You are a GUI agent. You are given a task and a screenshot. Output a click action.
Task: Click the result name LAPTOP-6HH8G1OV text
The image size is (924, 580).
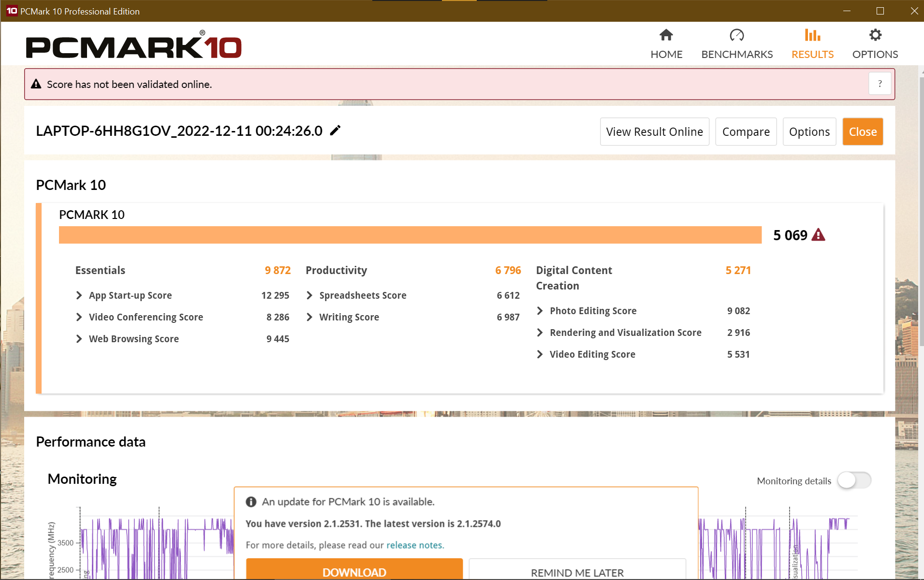179,130
